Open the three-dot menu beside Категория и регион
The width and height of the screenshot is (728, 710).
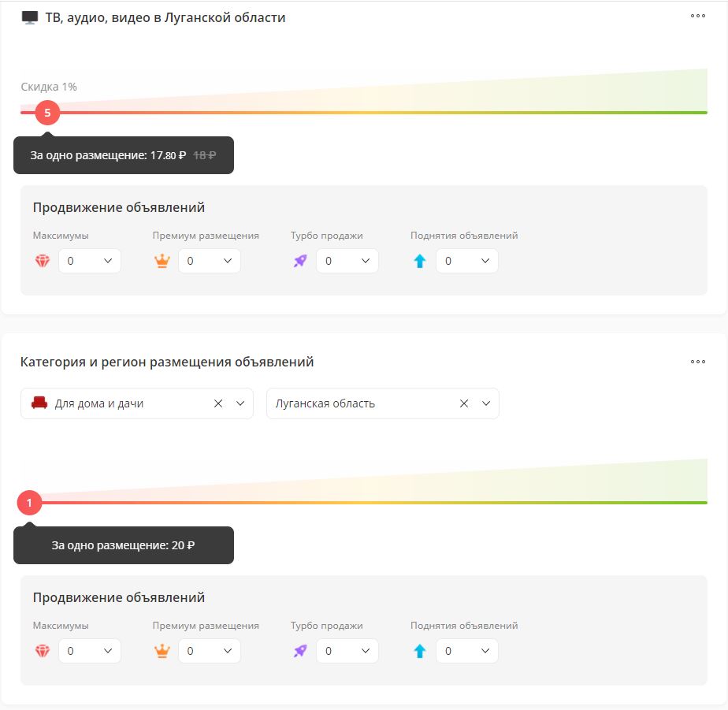click(x=698, y=362)
